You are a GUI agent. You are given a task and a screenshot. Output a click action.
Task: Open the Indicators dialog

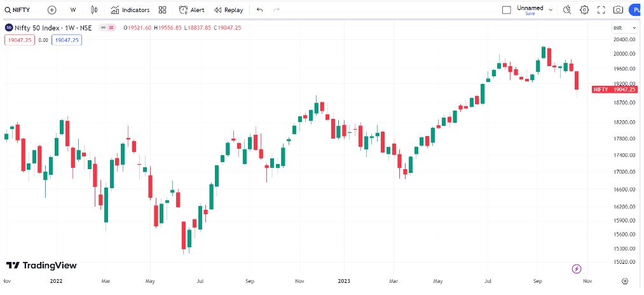click(130, 10)
